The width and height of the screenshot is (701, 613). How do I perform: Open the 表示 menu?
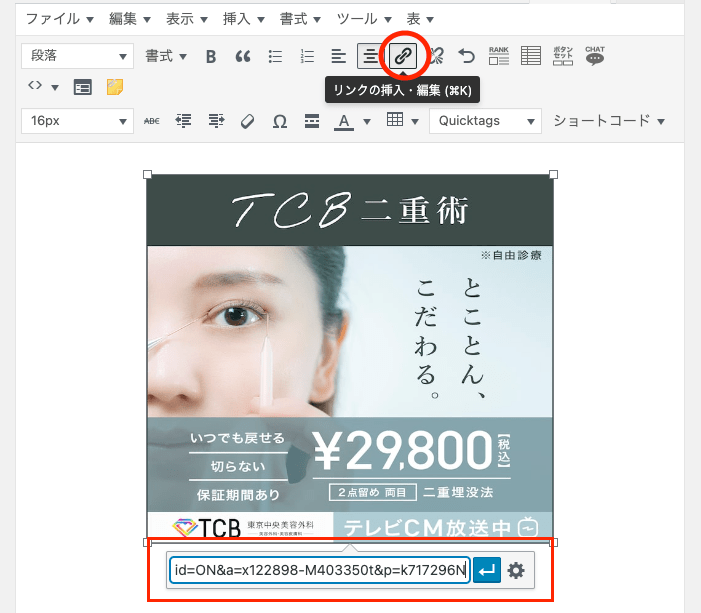[x=186, y=19]
